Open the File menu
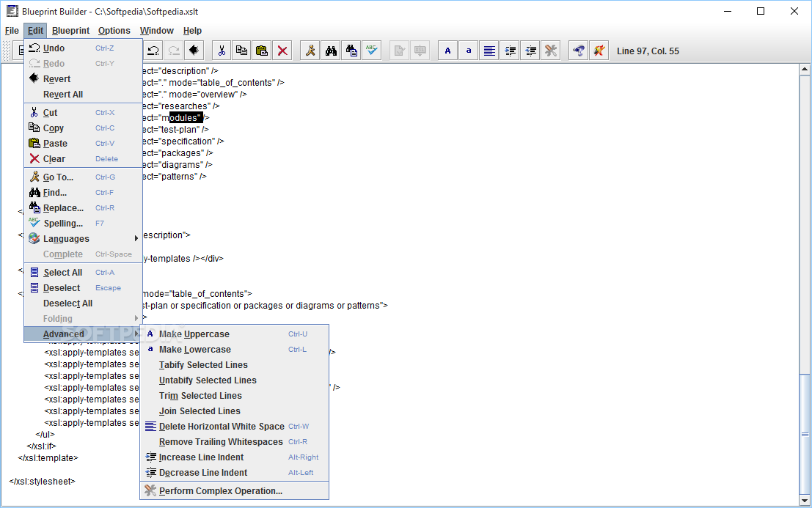The image size is (812, 508). point(12,31)
